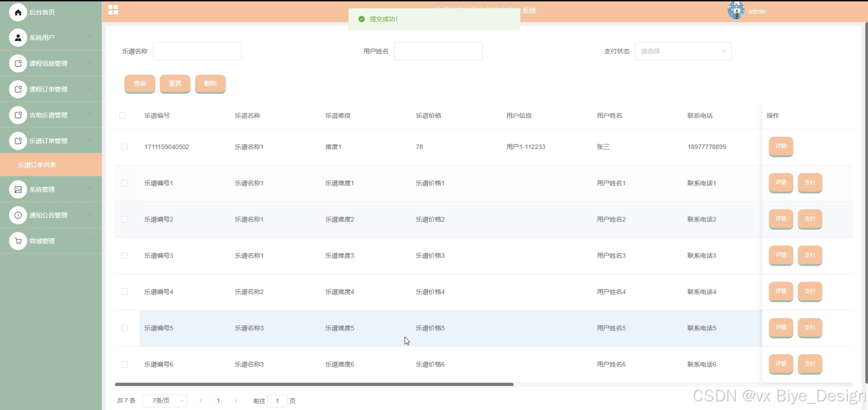Viewport: 868px width, 410px height.
Task: Click the admin username label
Action: tap(756, 11)
